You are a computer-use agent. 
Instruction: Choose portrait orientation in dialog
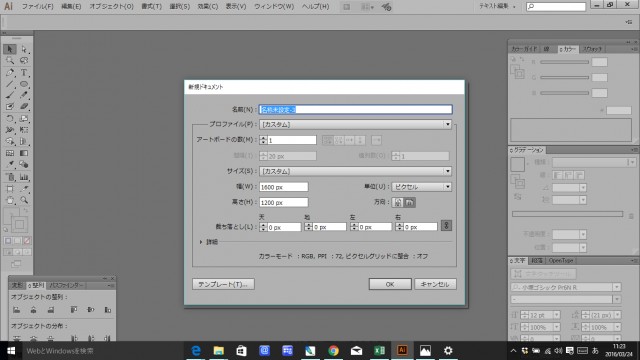(398, 202)
